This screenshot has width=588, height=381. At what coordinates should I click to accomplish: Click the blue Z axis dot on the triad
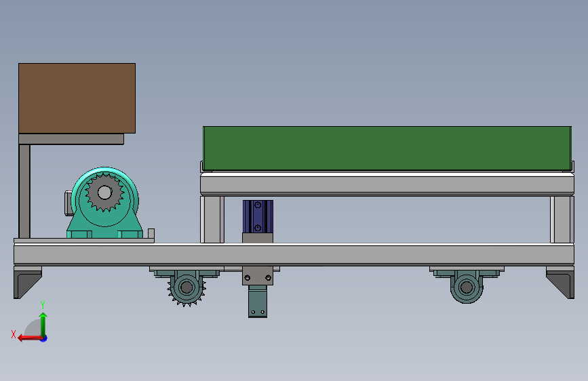[44, 338]
